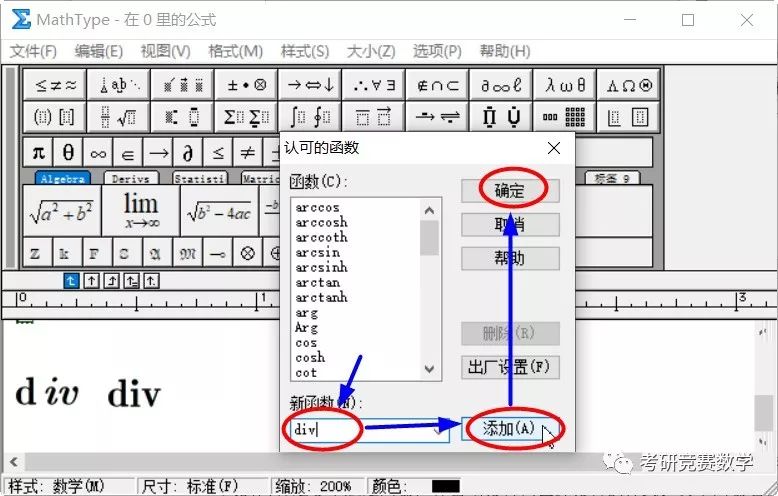Open the embellishments palette
778x496 pixels.
183,85
